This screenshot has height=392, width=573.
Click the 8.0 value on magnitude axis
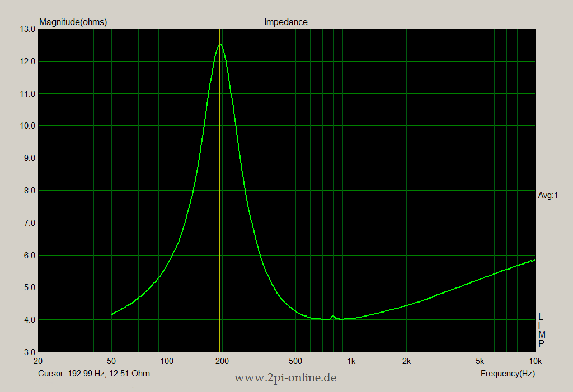click(30, 191)
